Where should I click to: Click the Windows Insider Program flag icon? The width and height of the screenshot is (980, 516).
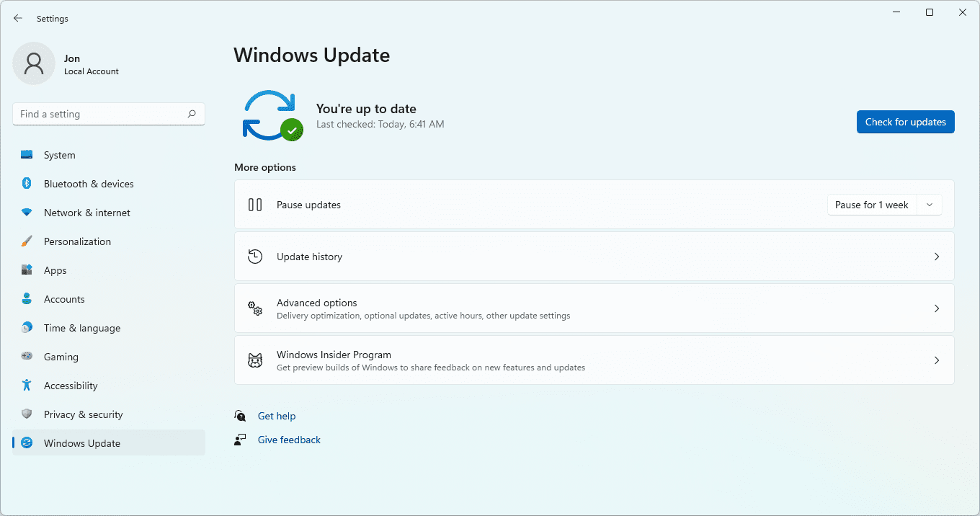[x=254, y=360]
